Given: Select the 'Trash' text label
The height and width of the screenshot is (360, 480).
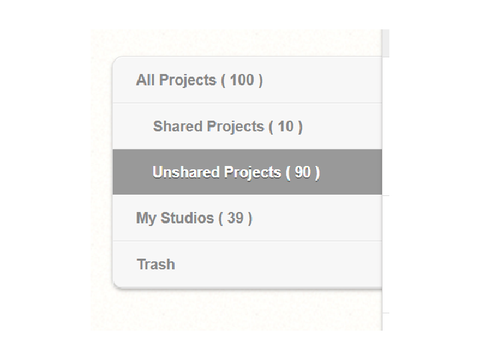Looking at the screenshot, I should [x=156, y=264].
